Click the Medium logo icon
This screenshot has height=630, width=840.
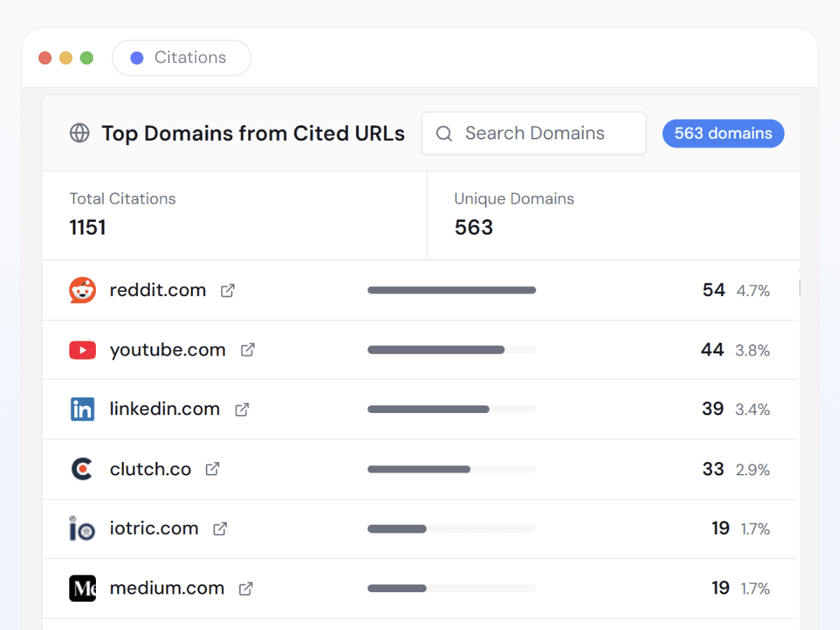[83, 588]
